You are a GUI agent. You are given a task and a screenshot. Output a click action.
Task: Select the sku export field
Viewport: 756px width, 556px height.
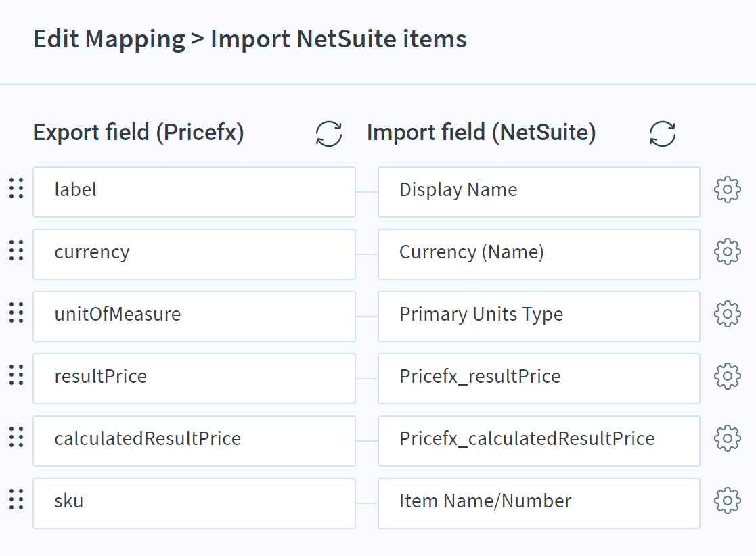click(x=194, y=503)
